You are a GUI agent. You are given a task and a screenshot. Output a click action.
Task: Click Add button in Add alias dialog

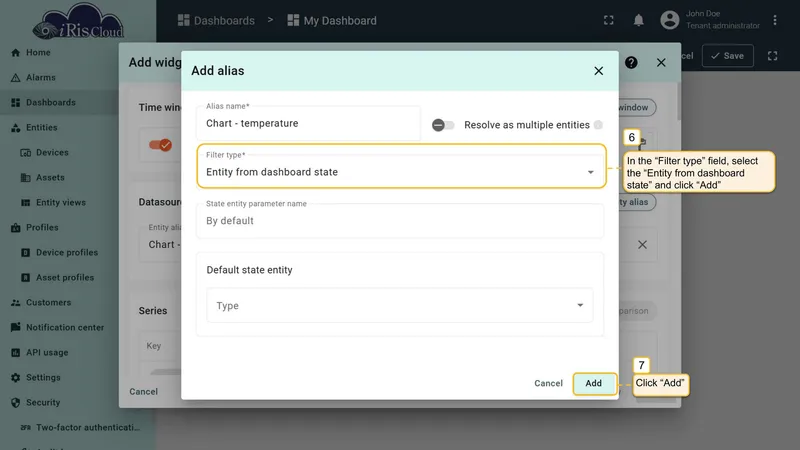click(594, 384)
